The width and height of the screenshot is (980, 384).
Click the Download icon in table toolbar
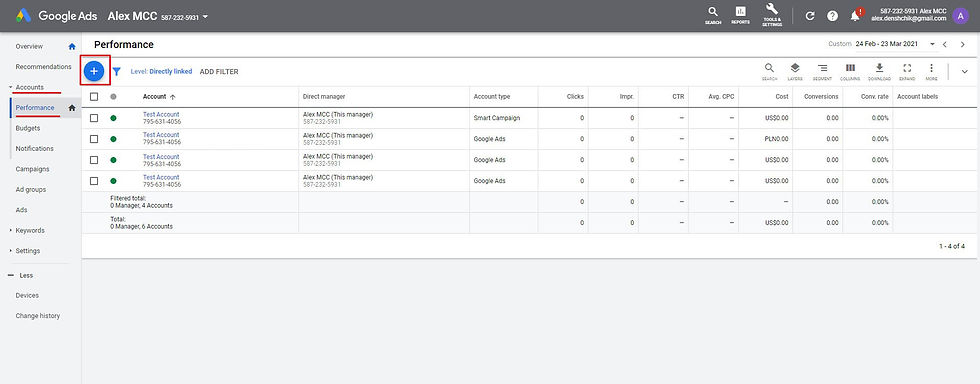click(x=879, y=71)
